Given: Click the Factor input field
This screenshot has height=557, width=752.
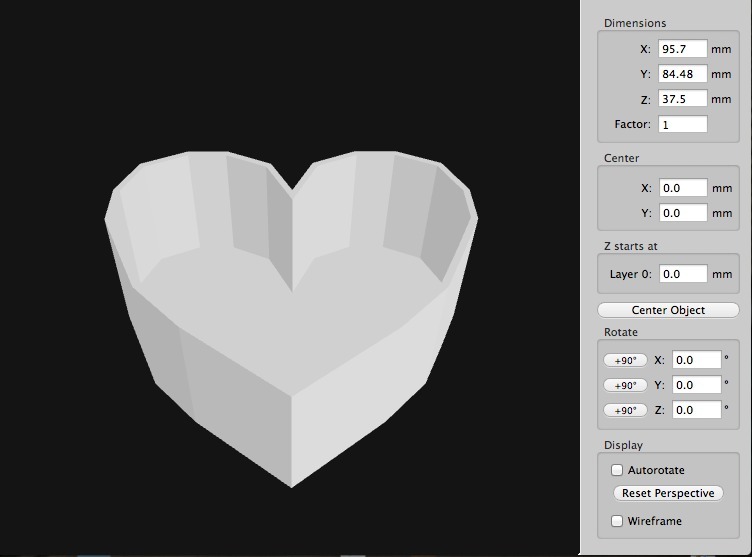Looking at the screenshot, I should 682,124.
